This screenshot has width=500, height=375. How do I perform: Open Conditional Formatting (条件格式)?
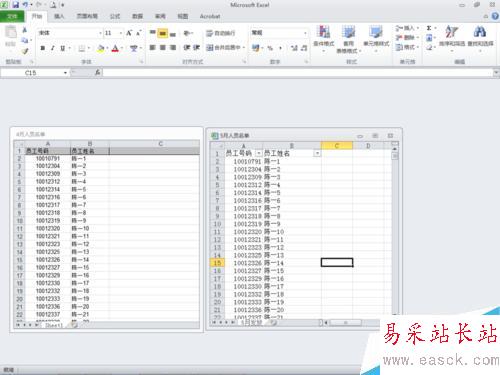click(x=323, y=39)
